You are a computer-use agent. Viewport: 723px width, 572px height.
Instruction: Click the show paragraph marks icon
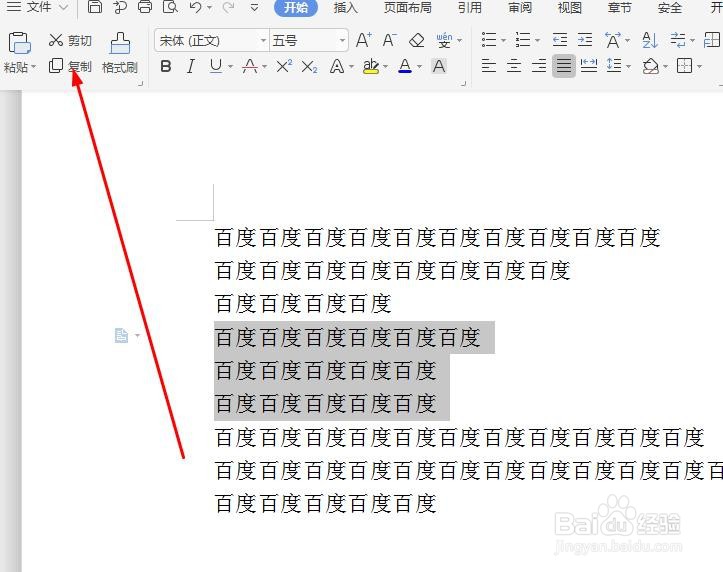(678, 40)
